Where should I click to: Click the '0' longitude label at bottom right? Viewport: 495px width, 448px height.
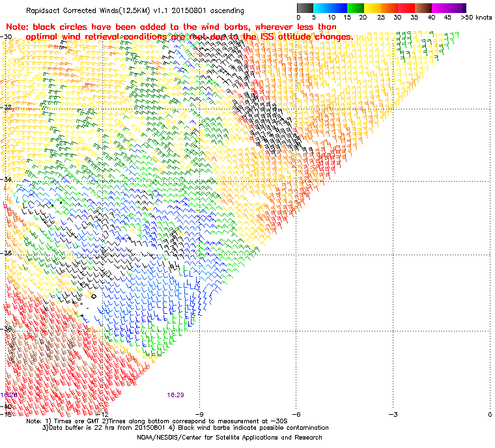pyautogui.click(x=490, y=414)
